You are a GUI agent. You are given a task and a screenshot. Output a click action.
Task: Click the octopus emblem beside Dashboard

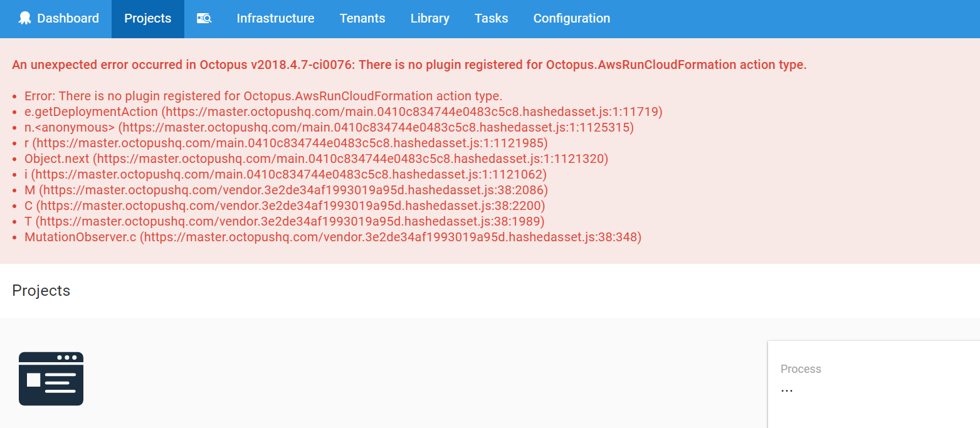click(x=24, y=18)
